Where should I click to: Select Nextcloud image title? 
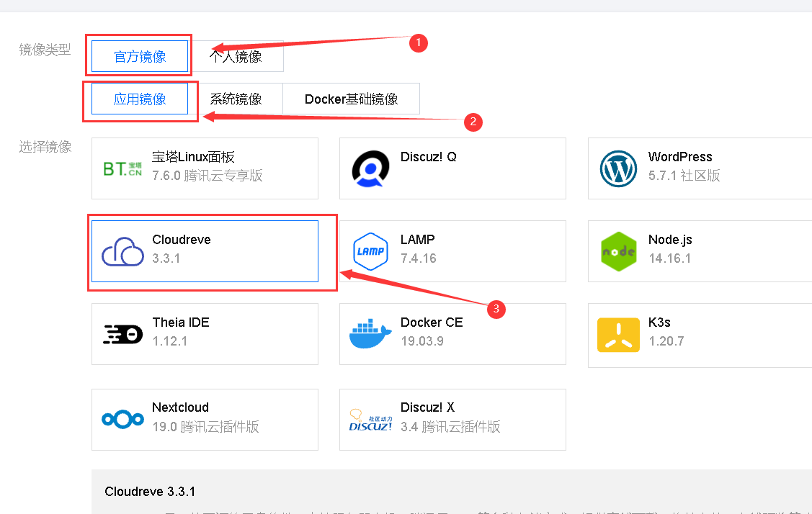pos(180,407)
